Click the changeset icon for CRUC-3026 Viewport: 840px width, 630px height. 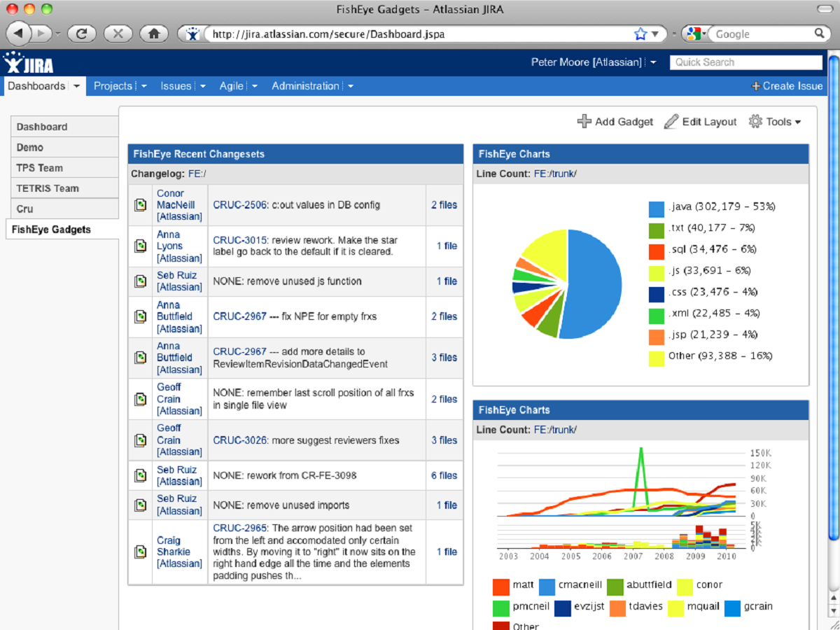click(x=141, y=440)
